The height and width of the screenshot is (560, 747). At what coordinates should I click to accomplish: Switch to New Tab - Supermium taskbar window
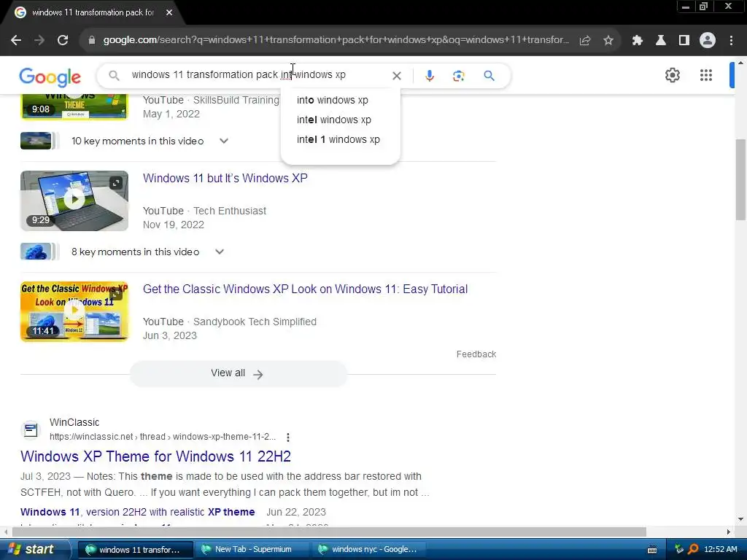point(252,550)
